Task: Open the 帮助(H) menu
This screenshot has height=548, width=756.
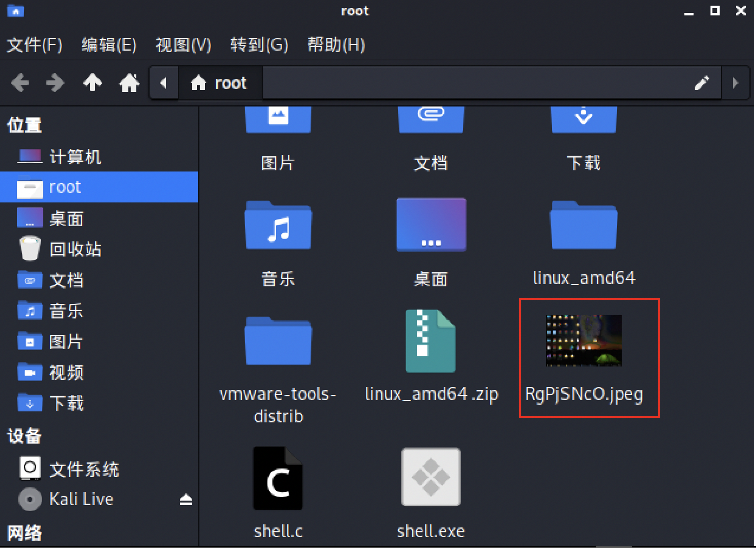Action: 336,45
